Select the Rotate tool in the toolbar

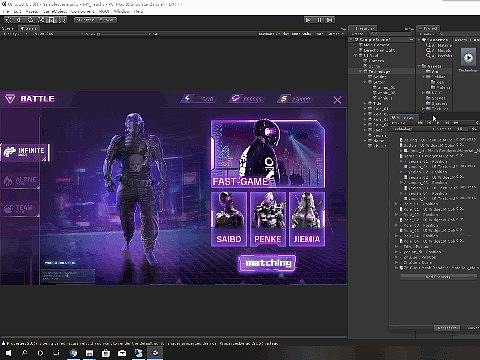[29, 20]
